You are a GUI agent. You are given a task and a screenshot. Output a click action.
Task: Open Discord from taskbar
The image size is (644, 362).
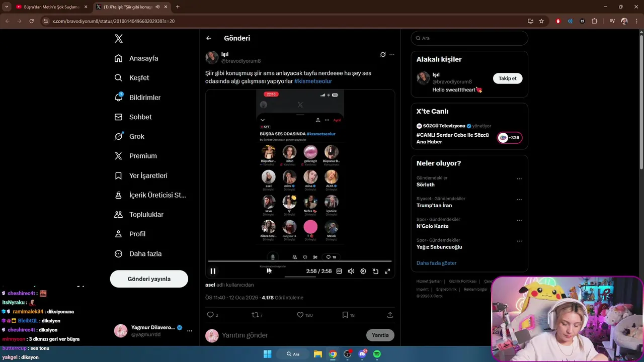pos(362,354)
